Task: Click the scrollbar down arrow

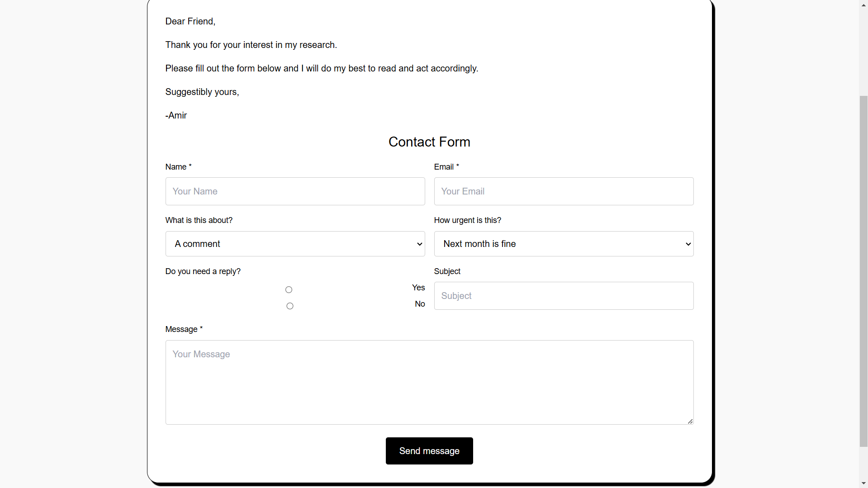Action: [863, 483]
